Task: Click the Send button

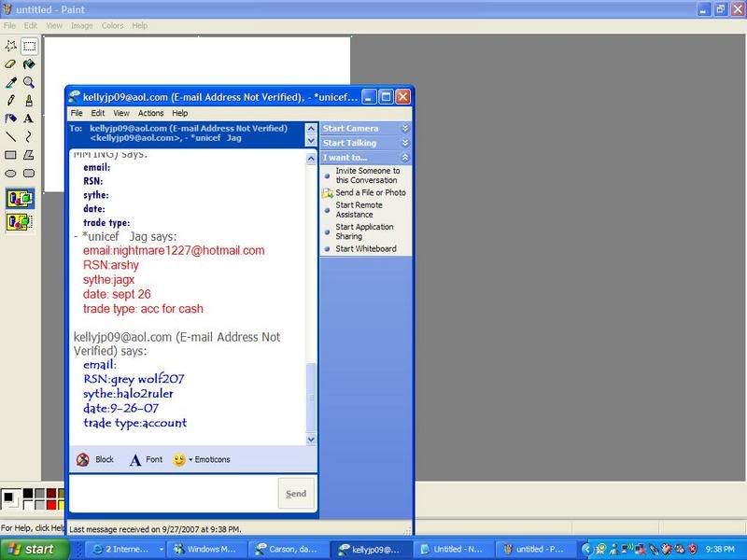Action: (x=296, y=494)
